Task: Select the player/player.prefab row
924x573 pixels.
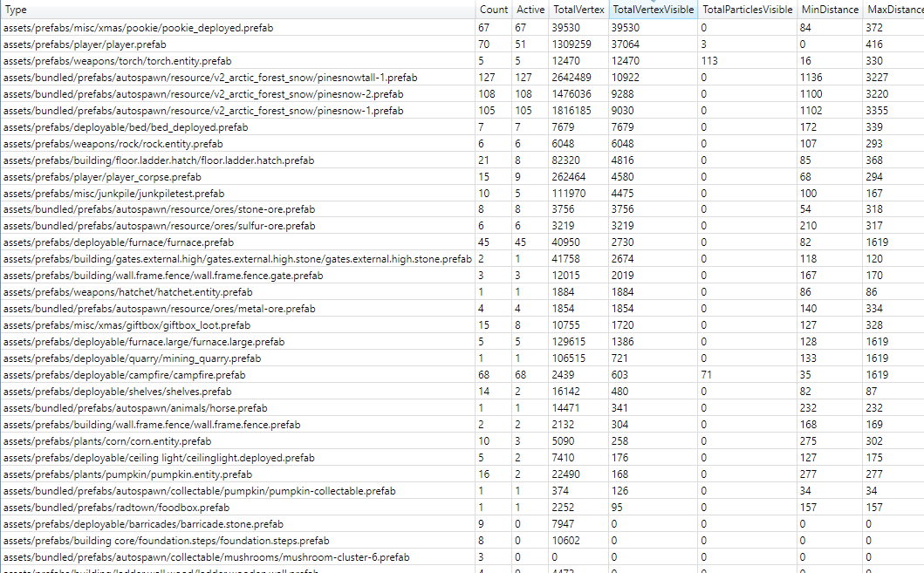Action: click(x=462, y=44)
